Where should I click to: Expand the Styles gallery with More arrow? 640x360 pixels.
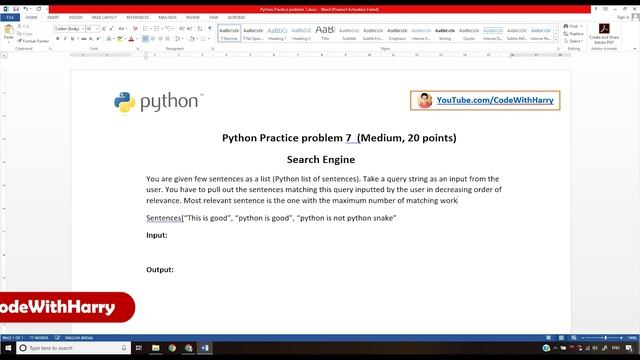coord(556,39)
